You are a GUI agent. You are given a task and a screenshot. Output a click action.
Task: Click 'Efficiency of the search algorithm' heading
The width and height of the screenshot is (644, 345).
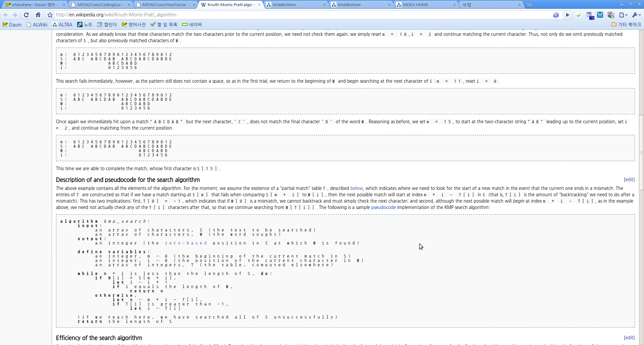pyautogui.click(x=99, y=338)
